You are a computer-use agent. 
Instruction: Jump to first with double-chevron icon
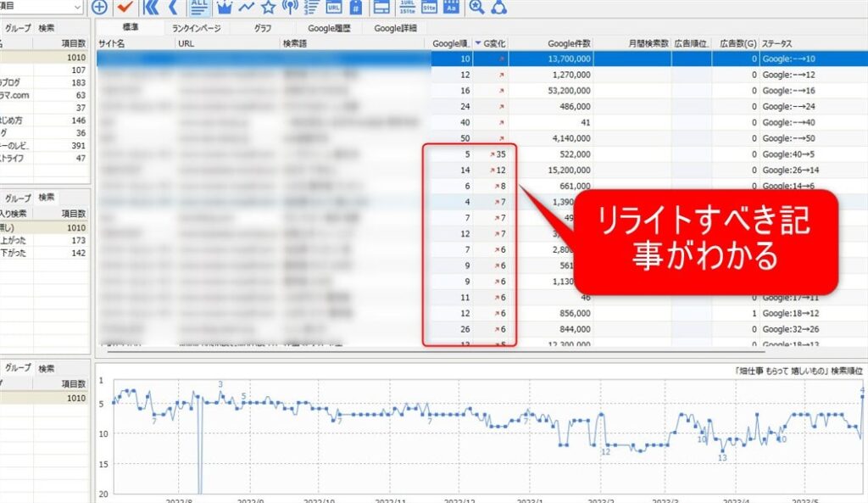click(x=151, y=7)
